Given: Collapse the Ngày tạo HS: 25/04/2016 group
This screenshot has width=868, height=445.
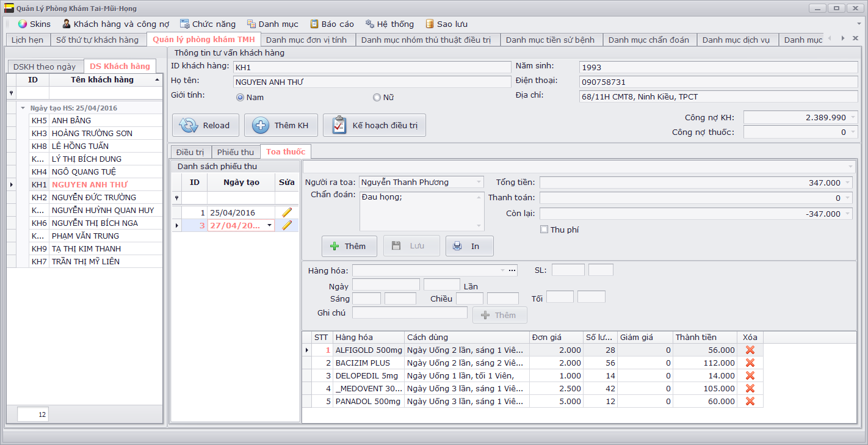Looking at the screenshot, I should 23,108.
